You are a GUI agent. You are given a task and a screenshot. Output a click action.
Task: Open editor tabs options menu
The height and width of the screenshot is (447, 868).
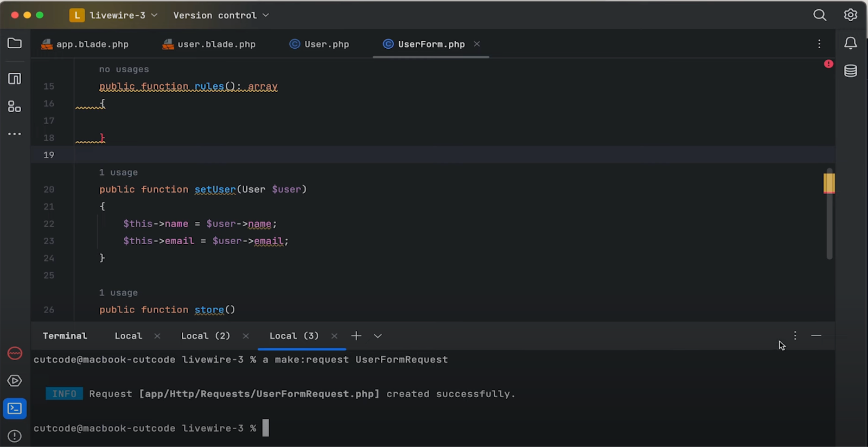819,44
